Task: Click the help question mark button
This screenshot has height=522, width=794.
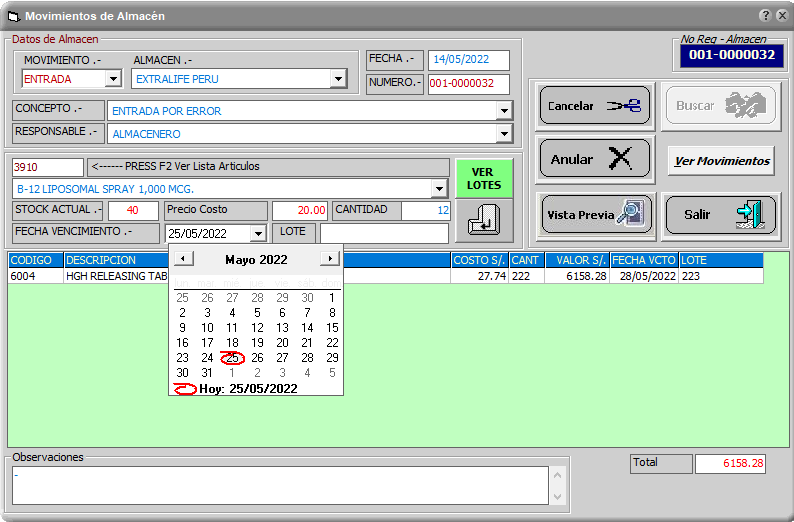Action: (x=765, y=16)
